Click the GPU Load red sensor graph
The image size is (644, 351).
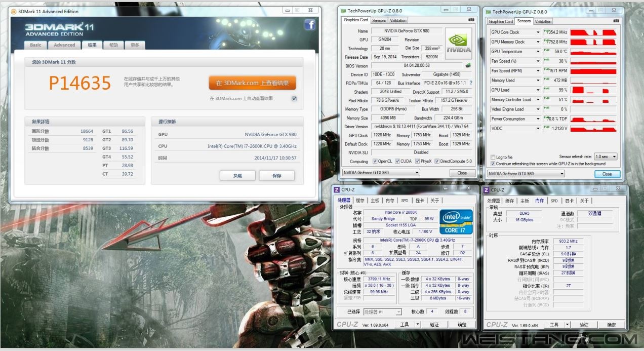pos(593,90)
